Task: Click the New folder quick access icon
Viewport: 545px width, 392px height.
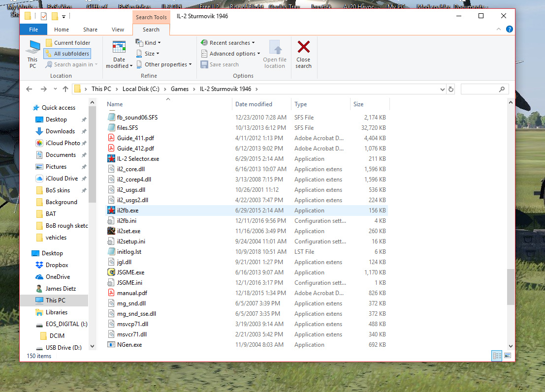Action: point(55,16)
